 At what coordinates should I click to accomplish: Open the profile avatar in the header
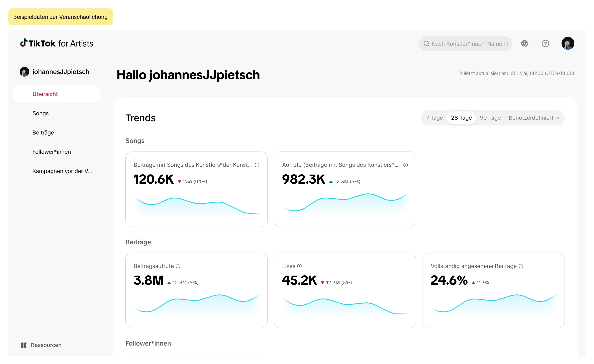(x=568, y=43)
